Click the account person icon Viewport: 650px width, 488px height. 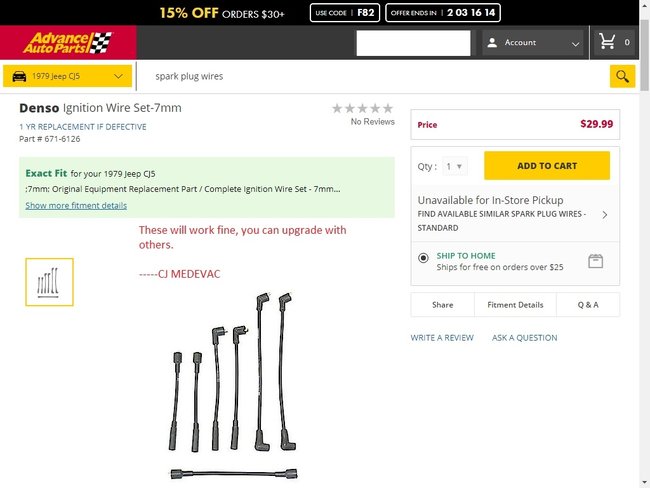(492, 43)
